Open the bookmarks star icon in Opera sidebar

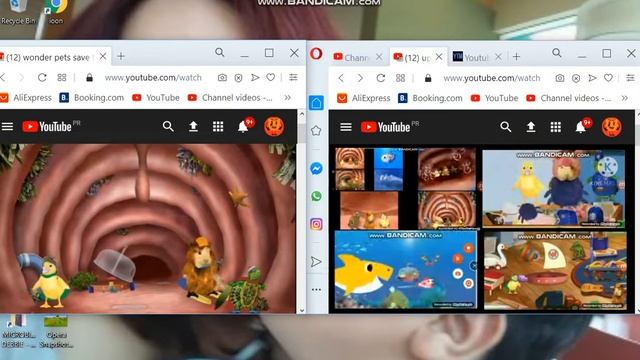pos(316,131)
